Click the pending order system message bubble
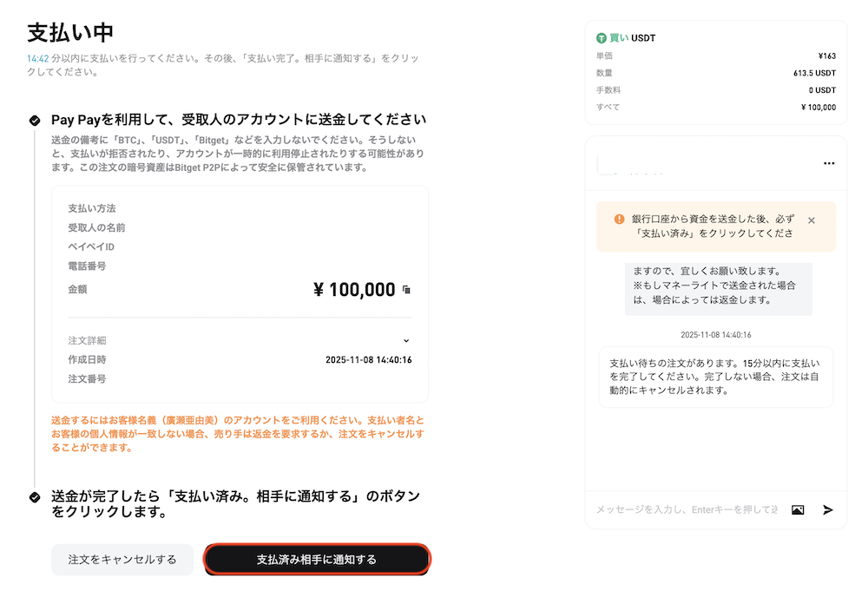This screenshot has width=868, height=591. (x=715, y=377)
